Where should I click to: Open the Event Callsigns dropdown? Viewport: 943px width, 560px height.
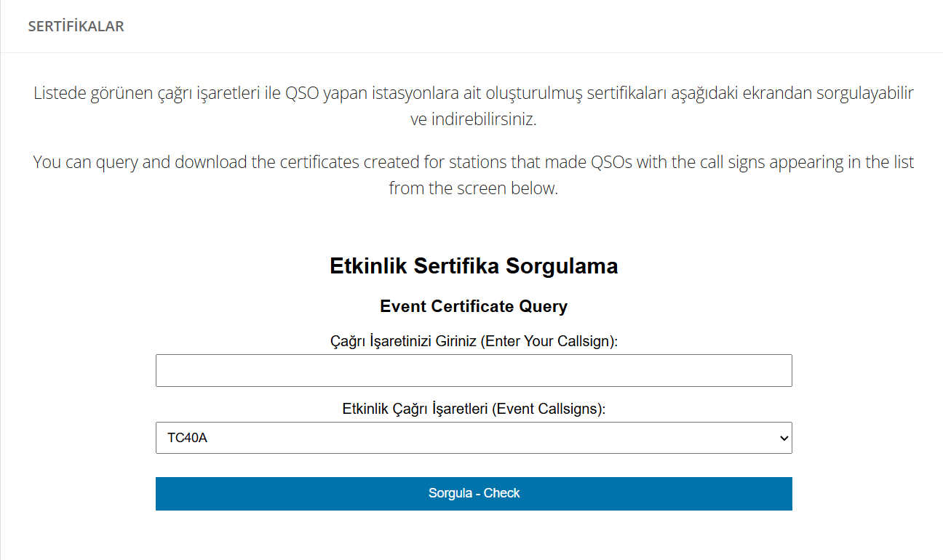pyautogui.click(x=473, y=438)
